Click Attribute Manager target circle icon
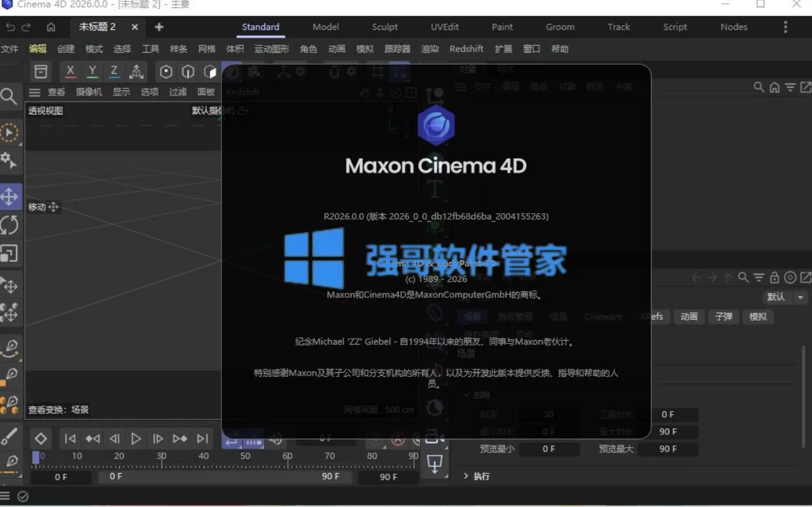Screen dimensions: 812x507 [790, 277]
